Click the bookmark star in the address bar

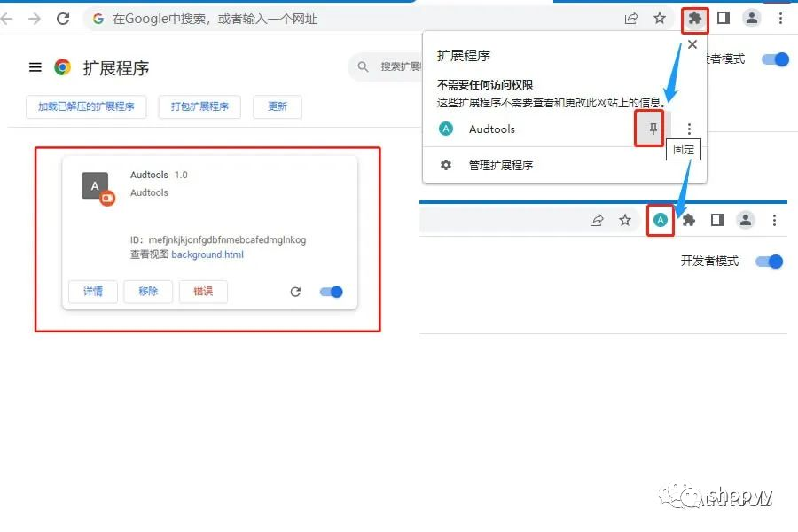click(660, 18)
